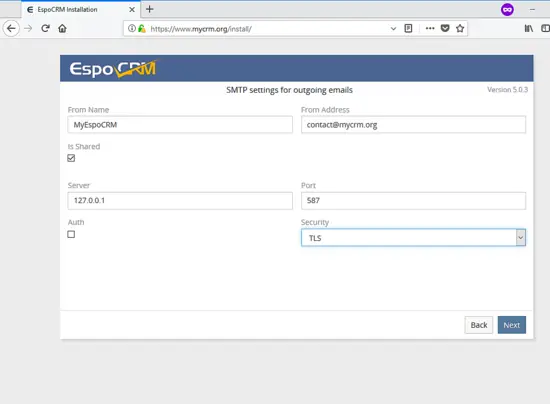
Task: Open the Security TLS dropdown
Action: coord(413,238)
